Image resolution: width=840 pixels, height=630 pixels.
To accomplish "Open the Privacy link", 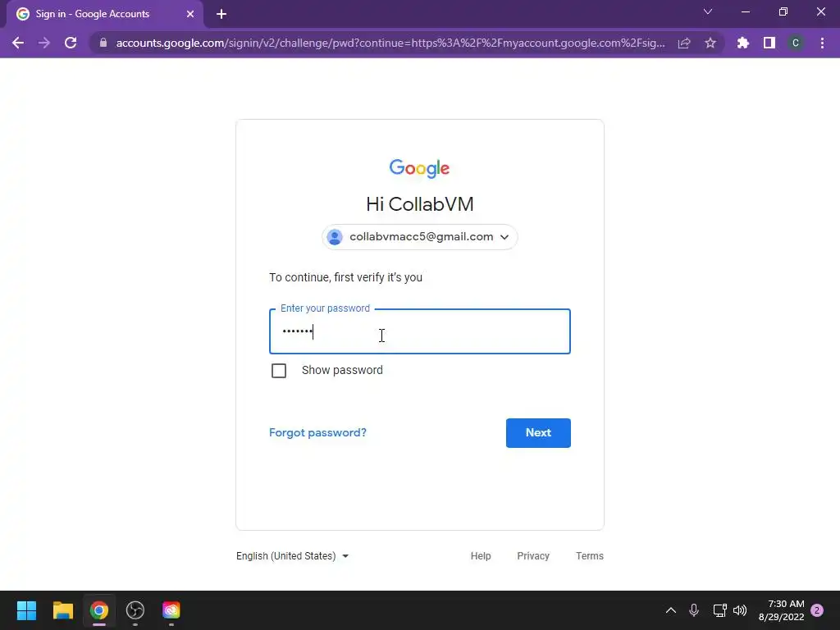I will (x=533, y=556).
